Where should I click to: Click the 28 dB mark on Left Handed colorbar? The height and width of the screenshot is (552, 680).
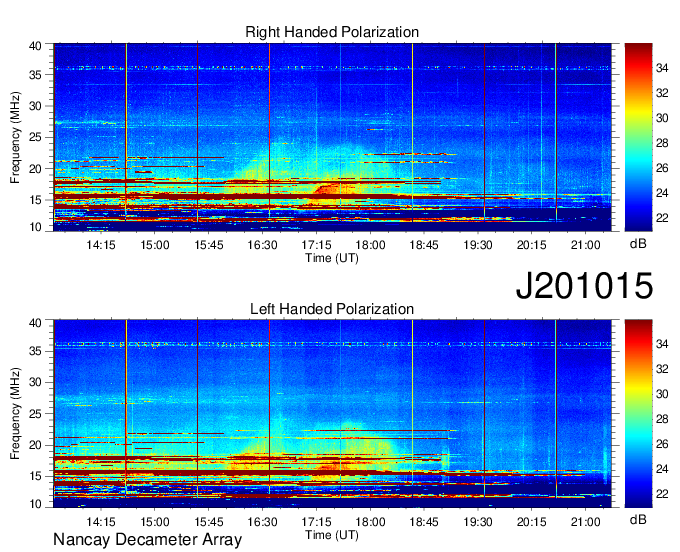tap(662, 419)
